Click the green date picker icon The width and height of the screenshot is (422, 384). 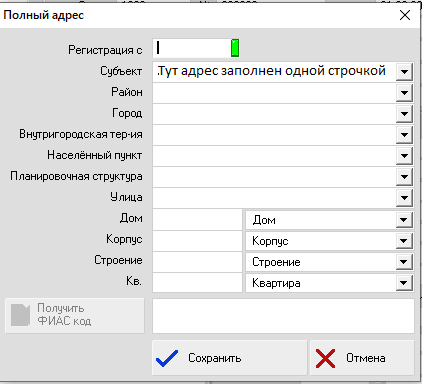pyautogui.click(x=235, y=48)
